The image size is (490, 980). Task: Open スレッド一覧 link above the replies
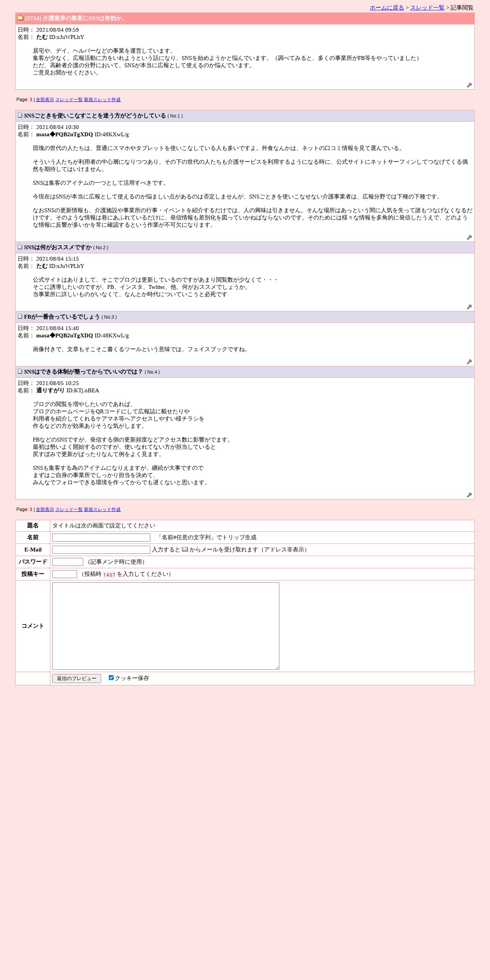click(69, 100)
